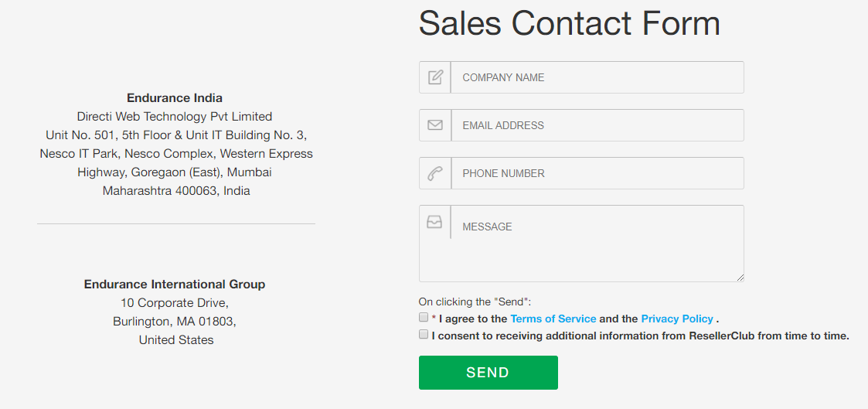This screenshot has height=409, width=868.
Task: Submit the form with the green Send button
Action: tap(488, 373)
